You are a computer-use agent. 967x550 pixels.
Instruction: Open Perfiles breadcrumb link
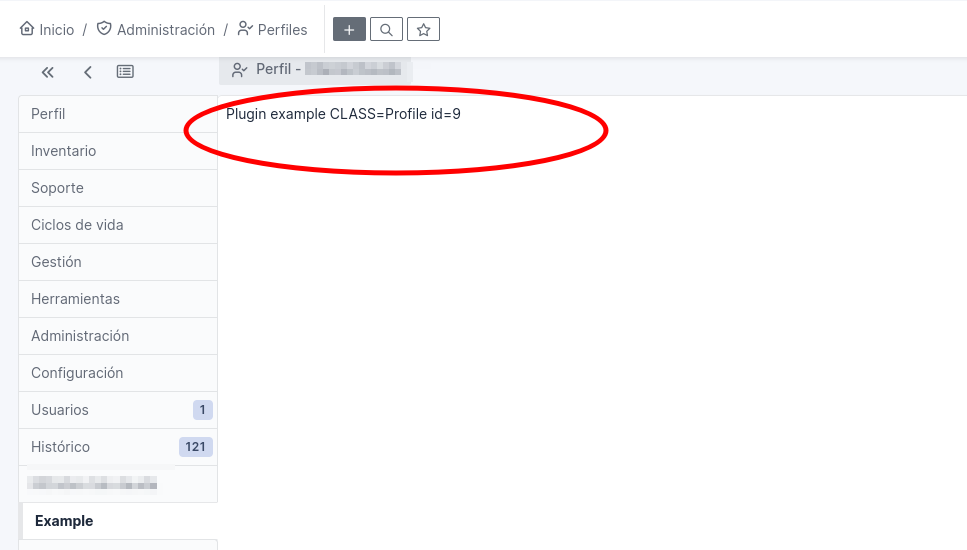[273, 30]
